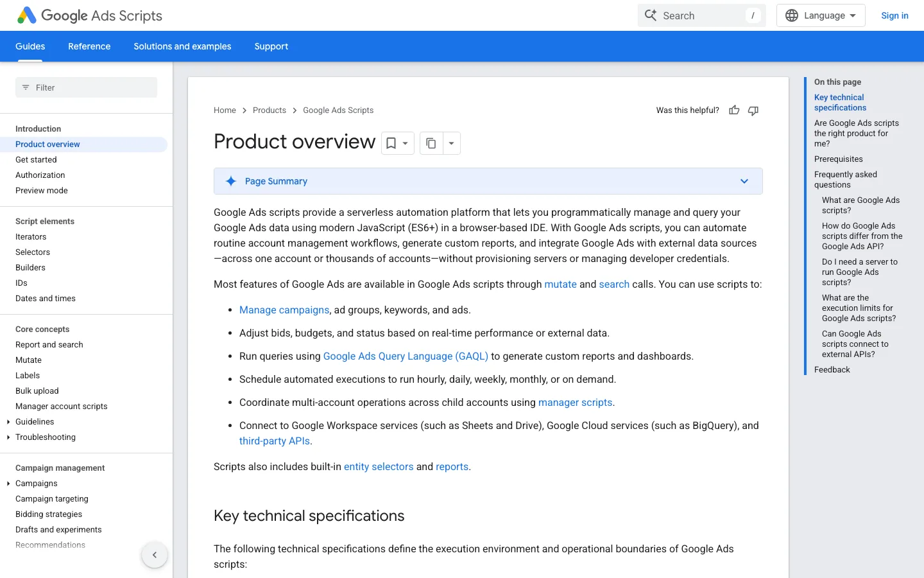Viewport: 924px width, 578px height.
Task: Open the entity selectors link
Action: (x=379, y=467)
